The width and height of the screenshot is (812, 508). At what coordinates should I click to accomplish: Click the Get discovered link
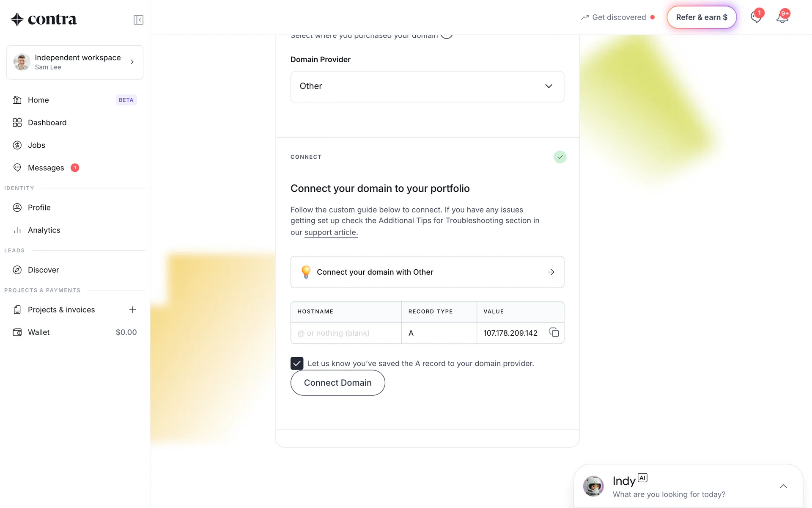[x=619, y=17]
